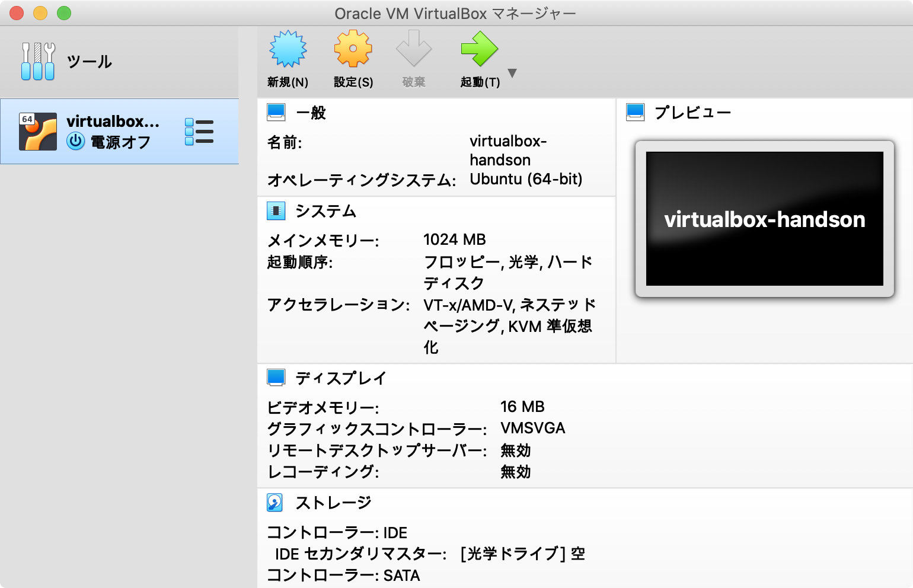
Task: Click the virtualbox-handson preview thumbnail
Action: pos(765,219)
